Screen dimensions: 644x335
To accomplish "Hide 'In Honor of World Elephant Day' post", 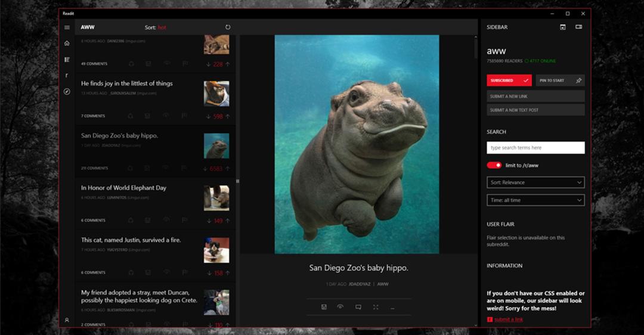I will (x=166, y=220).
